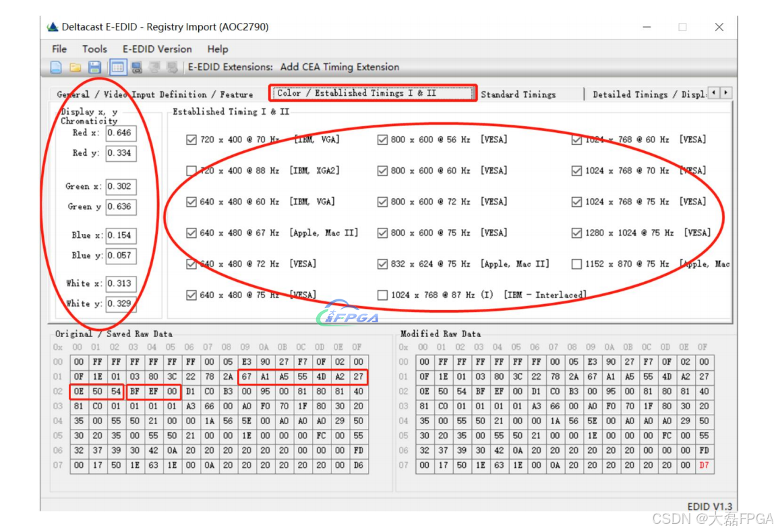Toggle 1024 x 768 @ 60 Hz checkbox
776x532 pixels.
coord(576,140)
